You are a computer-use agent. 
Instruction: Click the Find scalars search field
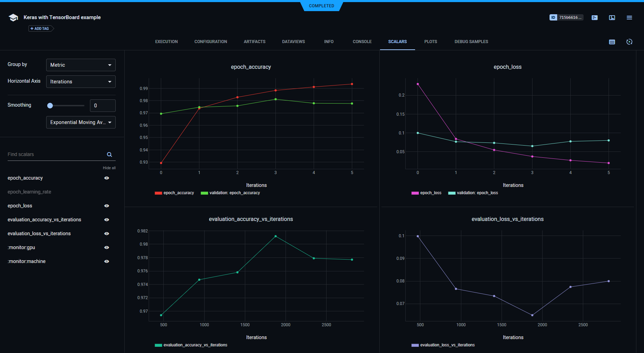point(56,155)
